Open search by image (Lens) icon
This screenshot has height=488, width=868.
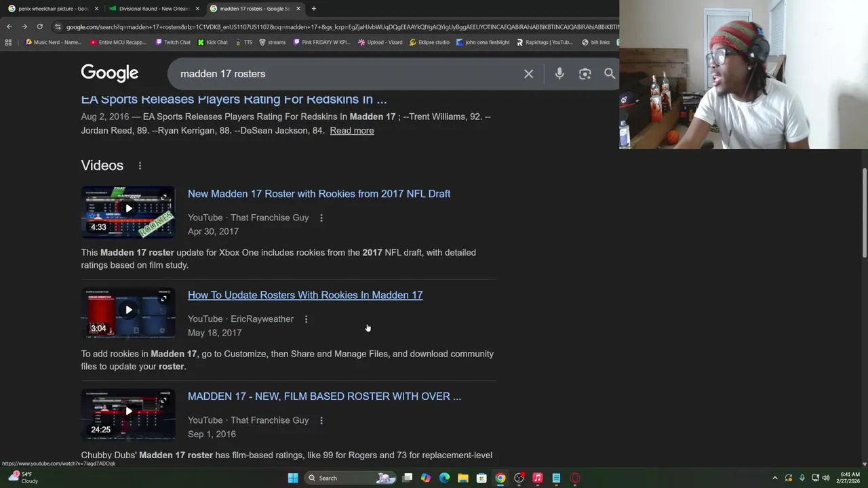click(x=585, y=73)
